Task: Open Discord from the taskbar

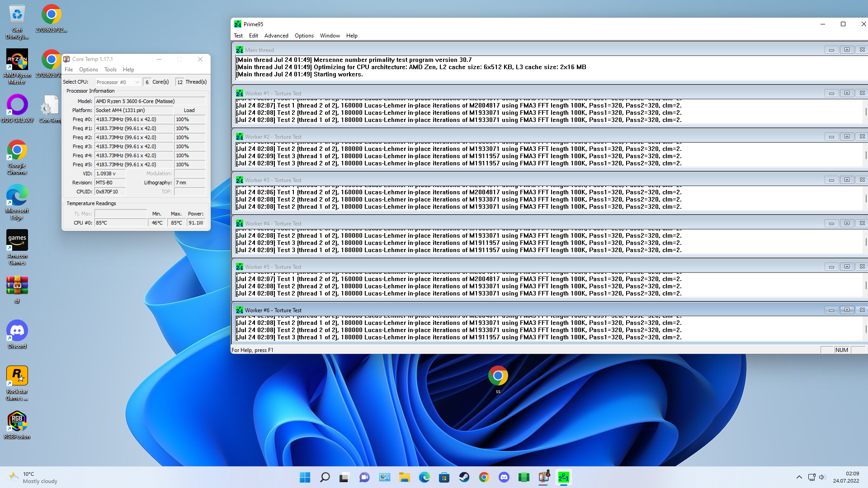Action: (x=504, y=477)
